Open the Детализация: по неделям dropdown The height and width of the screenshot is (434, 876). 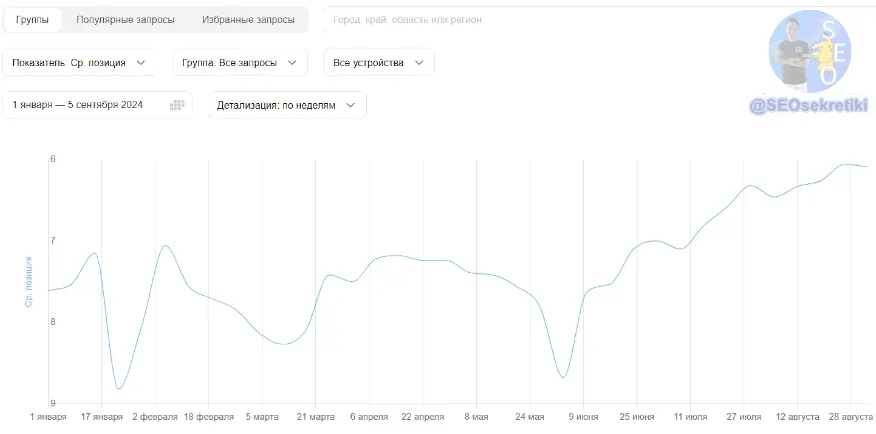pyautogui.click(x=286, y=105)
